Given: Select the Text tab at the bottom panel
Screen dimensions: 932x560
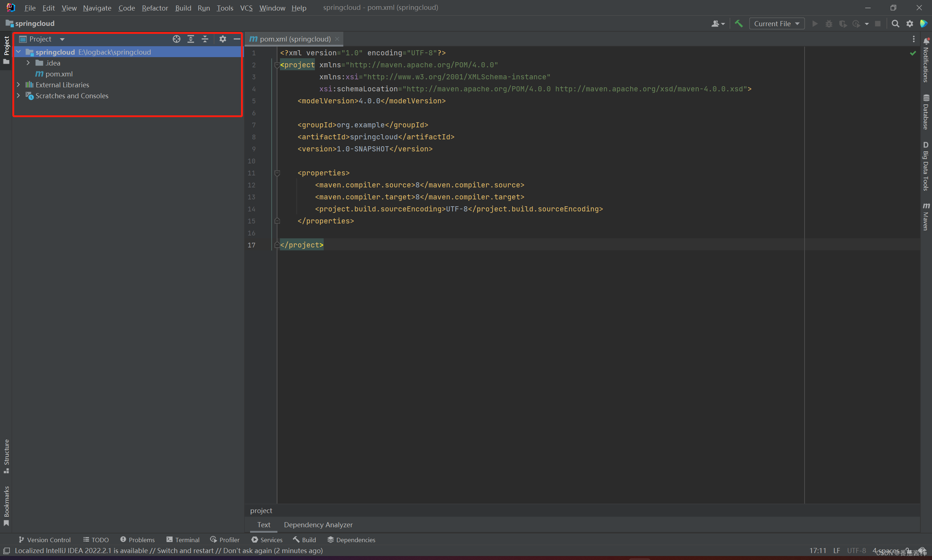Looking at the screenshot, I should coord(265,524).
